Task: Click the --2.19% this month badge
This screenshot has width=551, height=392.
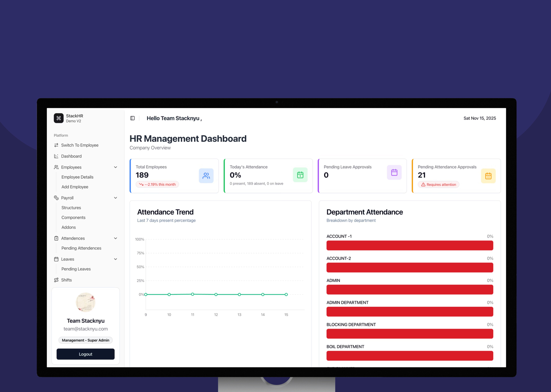Action: point(157,184)
